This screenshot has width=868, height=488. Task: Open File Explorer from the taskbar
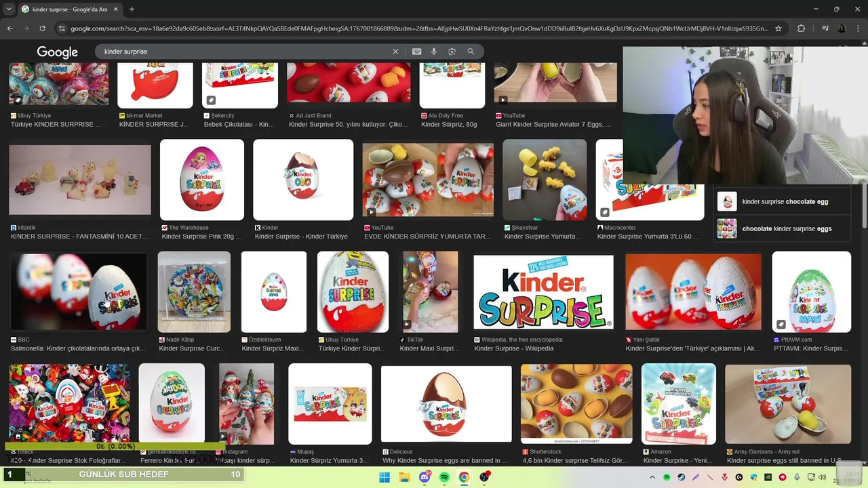click(404, 477)
